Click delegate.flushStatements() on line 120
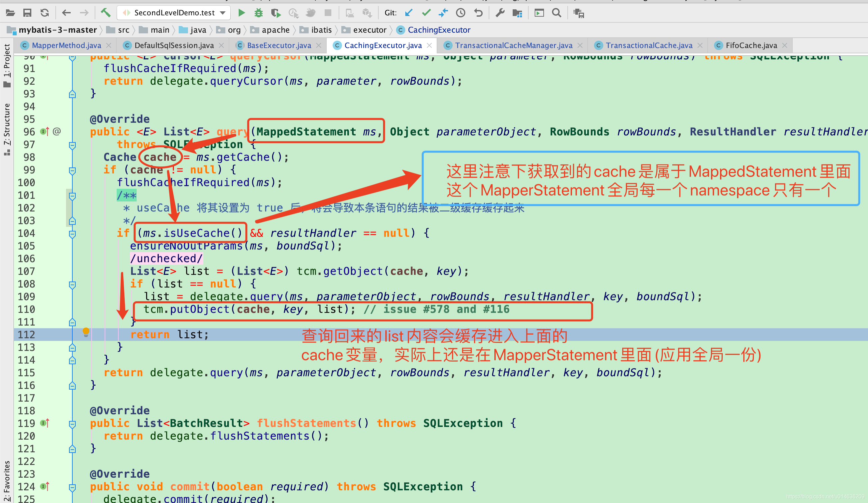This screenshot has width=868, height=503. (236, 436)
